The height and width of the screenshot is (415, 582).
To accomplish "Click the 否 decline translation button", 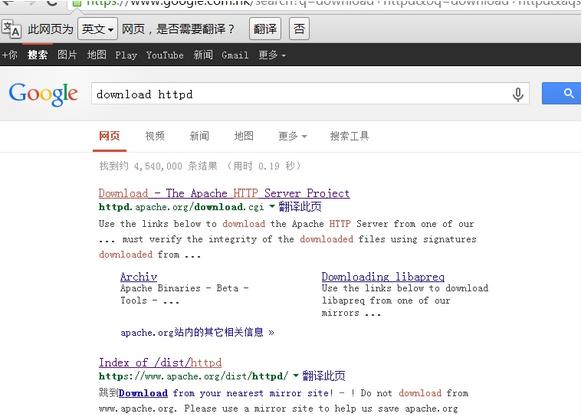I will (299, 29).
